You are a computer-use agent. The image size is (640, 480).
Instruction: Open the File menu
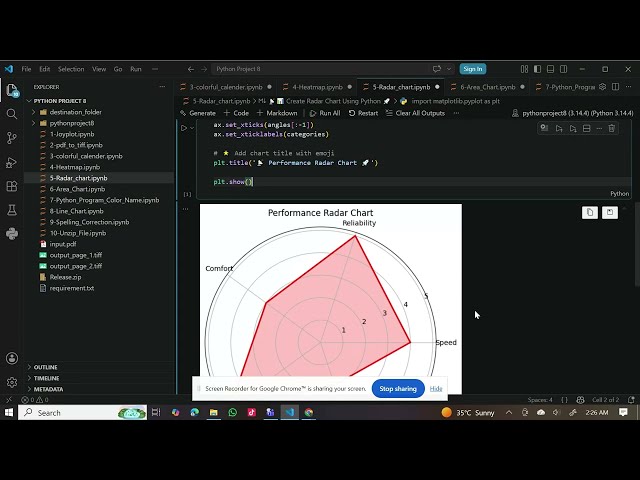click(x=26, y=69)
